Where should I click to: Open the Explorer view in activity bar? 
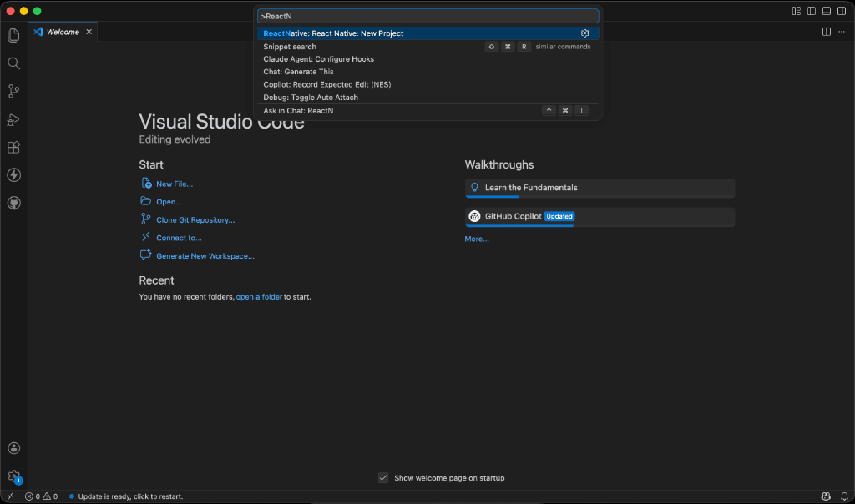coord(13,35)
